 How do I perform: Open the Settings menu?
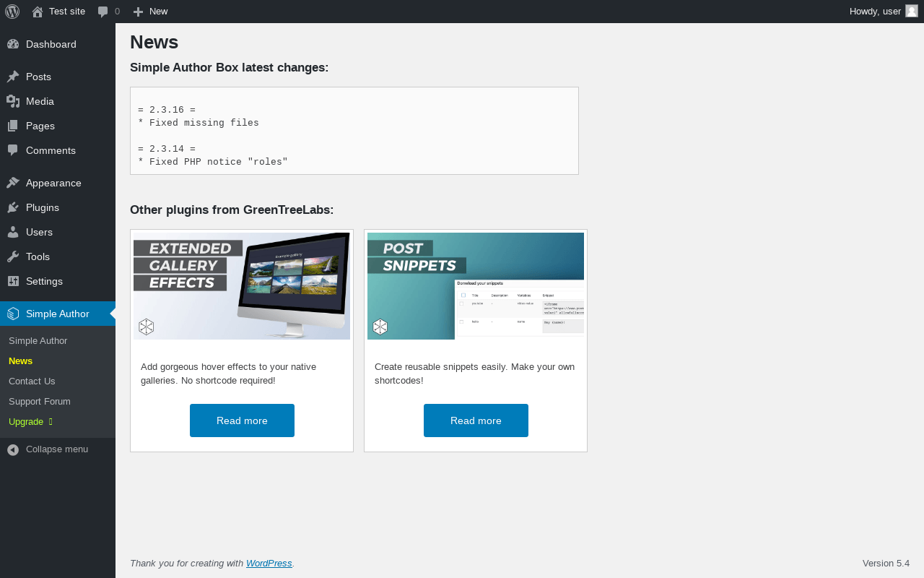[x=58, y=281]
